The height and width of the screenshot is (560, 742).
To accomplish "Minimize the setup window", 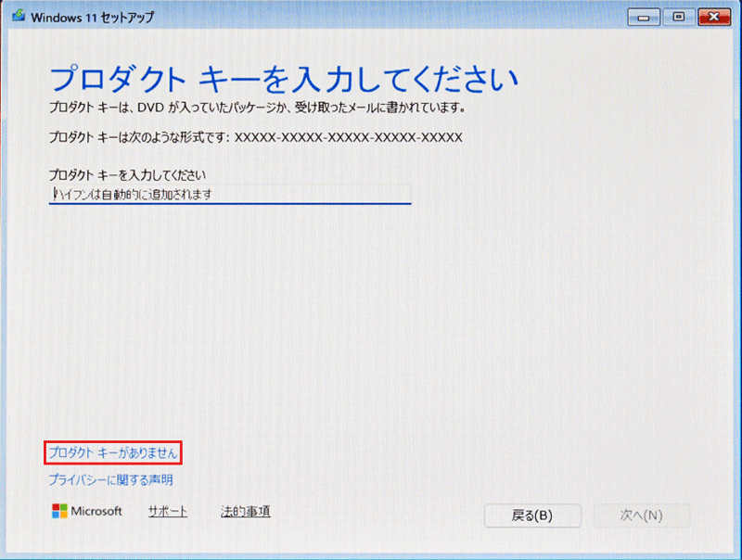I will (644, 18).
